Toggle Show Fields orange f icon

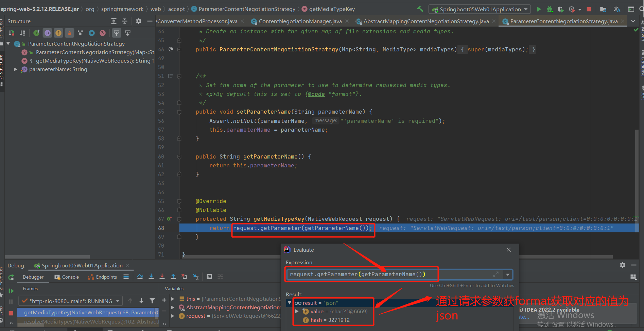pyautogui.click(x=58, y=33)
